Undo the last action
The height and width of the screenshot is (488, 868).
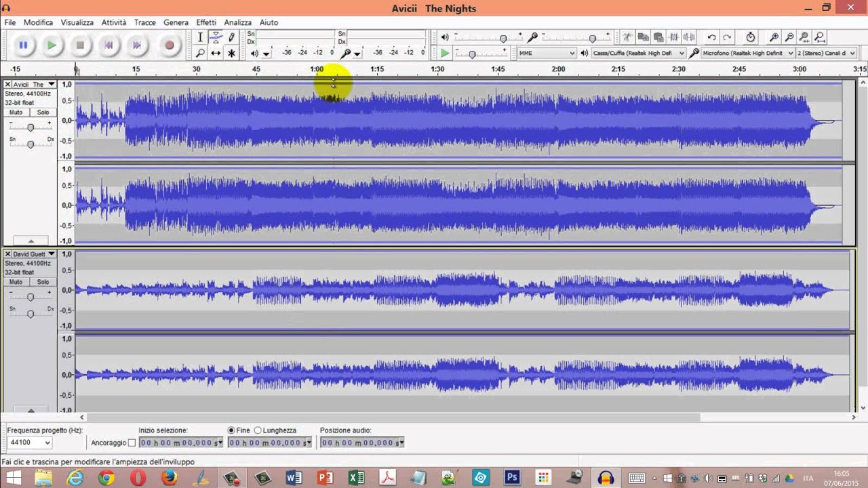(x=711, y=37)
